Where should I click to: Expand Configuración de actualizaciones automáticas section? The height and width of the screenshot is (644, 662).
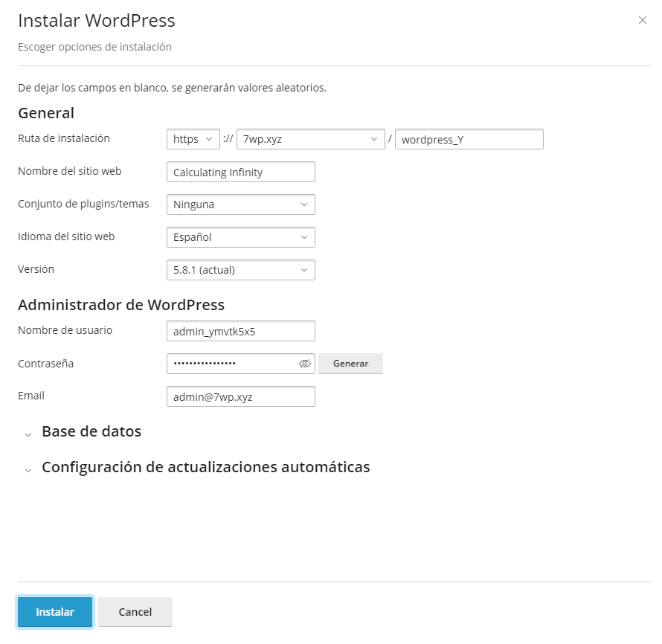[x=197, y=467]
